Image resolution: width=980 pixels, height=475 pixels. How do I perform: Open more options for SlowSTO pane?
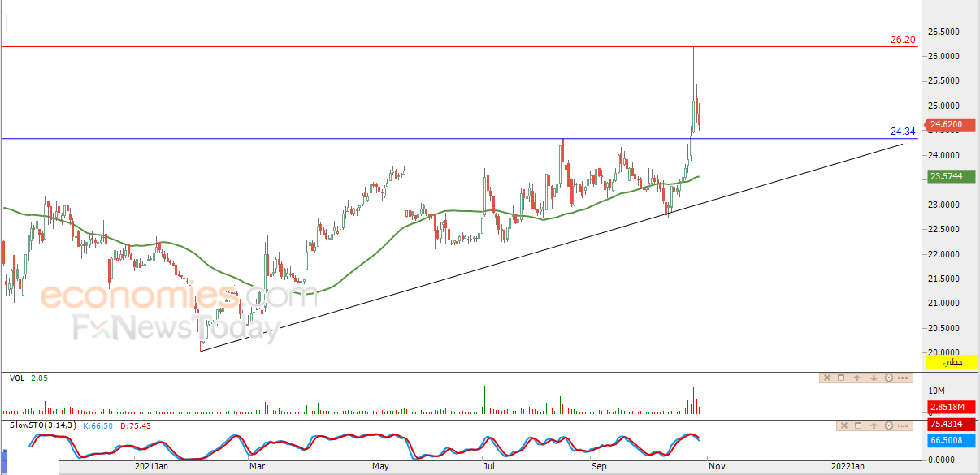coord(903,425)
